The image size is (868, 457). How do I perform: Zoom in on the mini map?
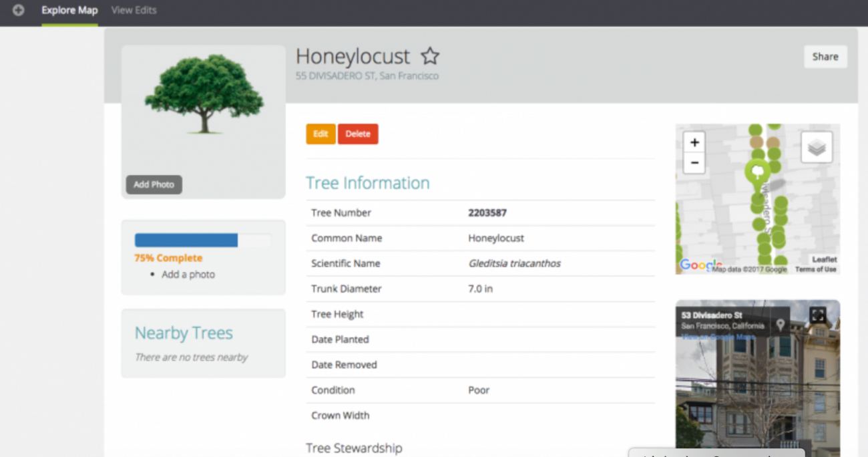click(x=694, y=142)
